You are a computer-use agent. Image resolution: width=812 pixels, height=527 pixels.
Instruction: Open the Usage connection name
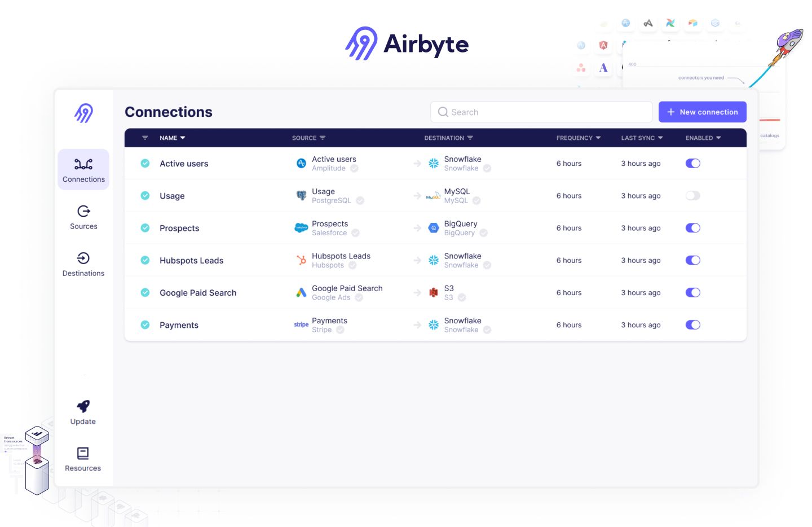tap(172, 196)
